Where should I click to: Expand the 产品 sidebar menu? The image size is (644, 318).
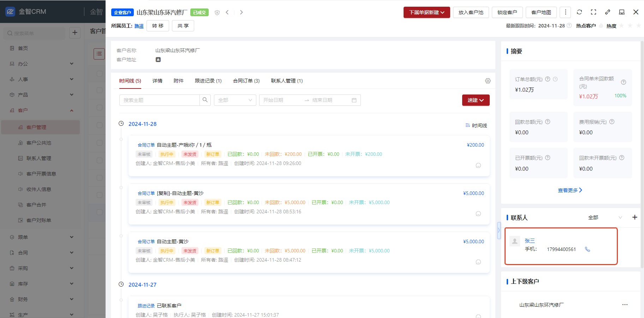coord(42,95)
